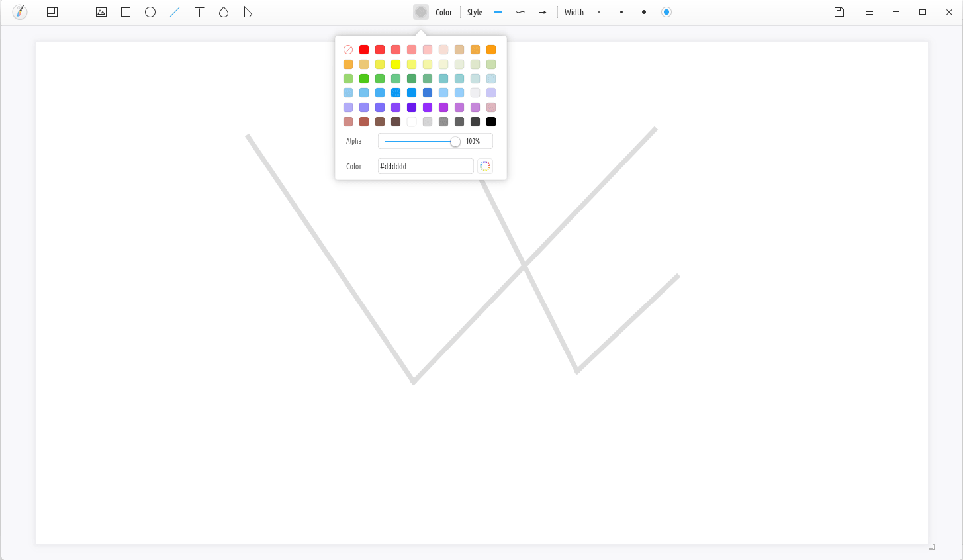
Task: Click the Save icon in title bar
Action: (839, 12)
